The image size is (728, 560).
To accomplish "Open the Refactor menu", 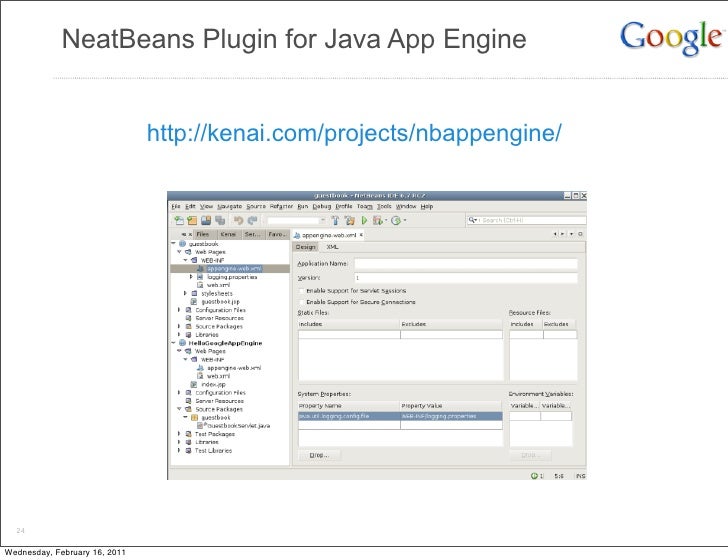I will tap(281, 207).
